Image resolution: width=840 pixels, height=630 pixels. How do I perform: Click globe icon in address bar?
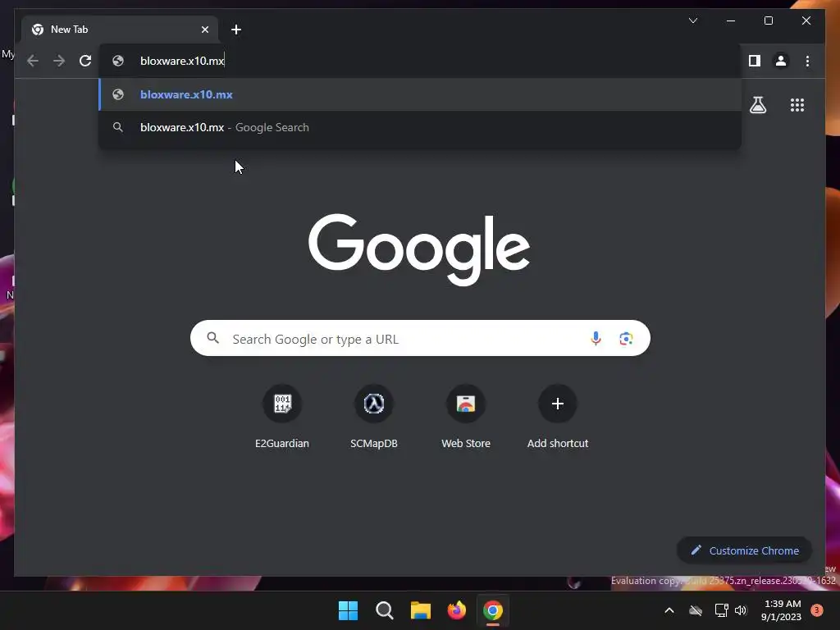click(x=118, y=61)
